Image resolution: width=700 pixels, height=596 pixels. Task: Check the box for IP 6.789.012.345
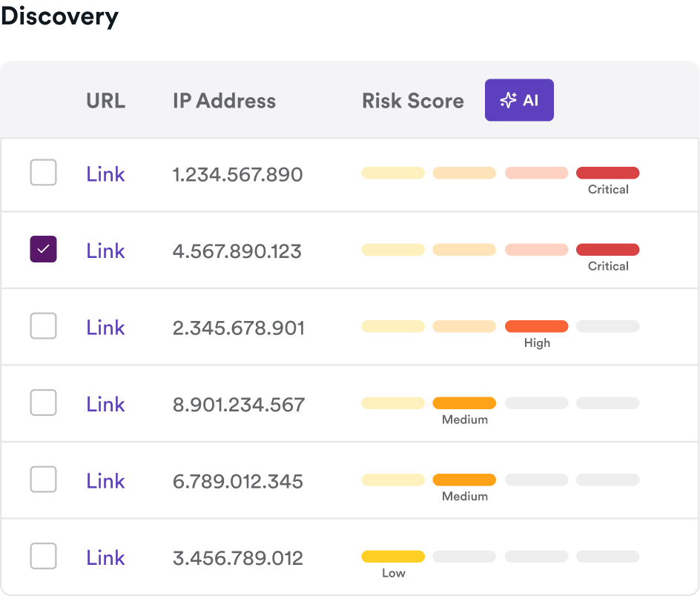43,480
